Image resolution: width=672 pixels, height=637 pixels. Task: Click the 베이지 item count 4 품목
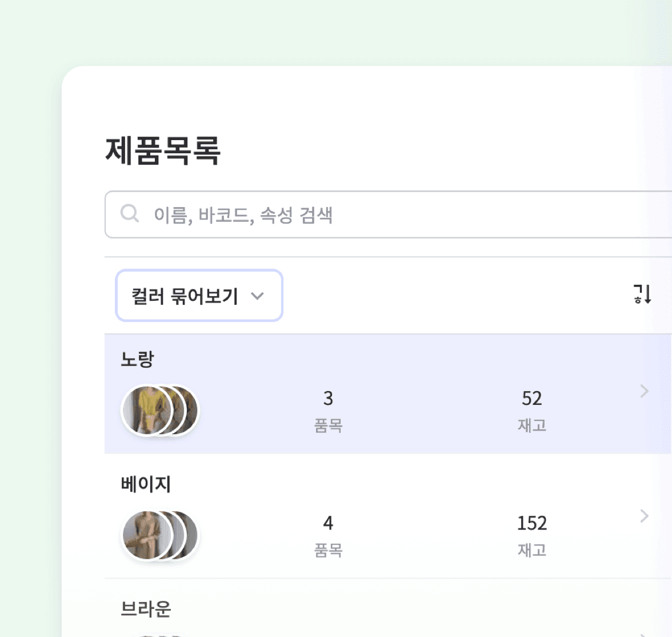pos(328,536)
